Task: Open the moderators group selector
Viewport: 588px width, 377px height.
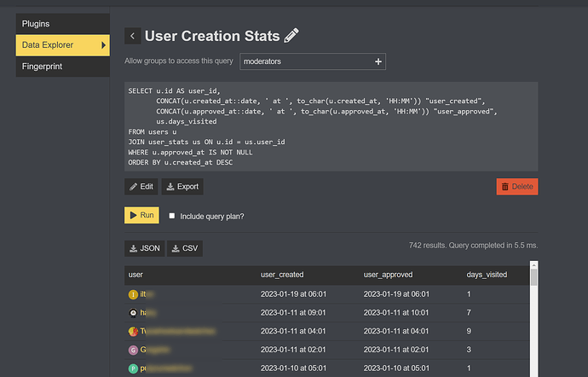Action: pyautogui.click(x=313, y=61)
